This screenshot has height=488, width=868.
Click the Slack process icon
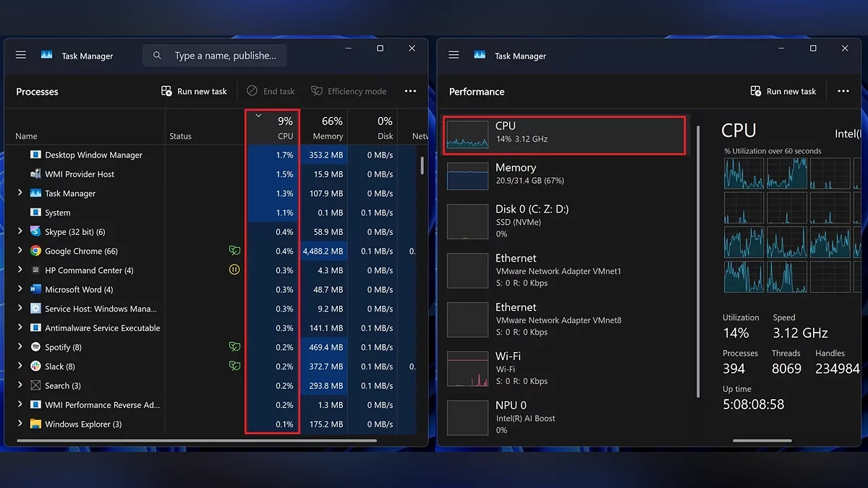[x=35, y=366]
